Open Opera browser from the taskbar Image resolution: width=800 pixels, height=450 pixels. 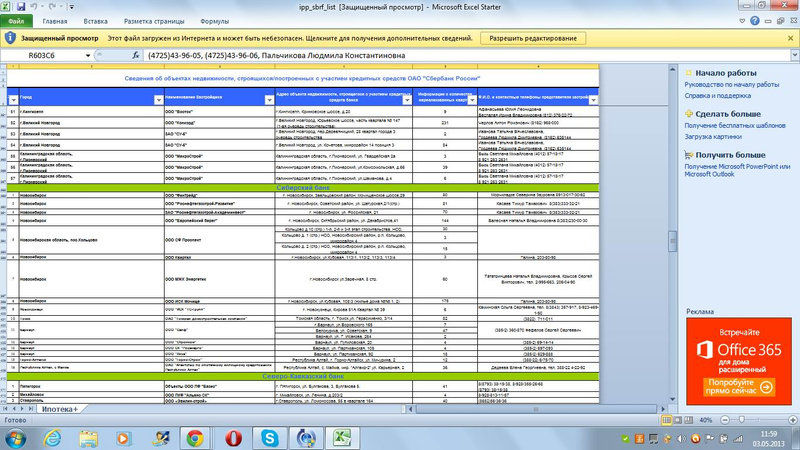click(x=232, y=438)
